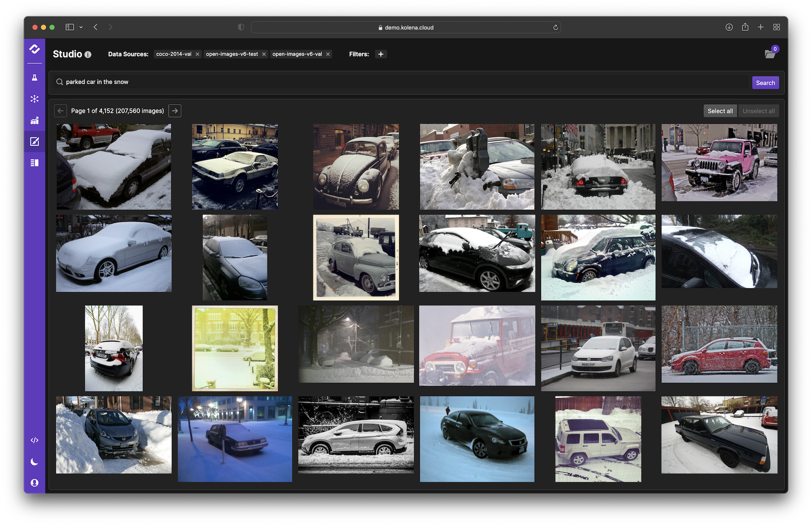
Task: Click the 'parked car in the snow' search field
Action: pos(400,82)
